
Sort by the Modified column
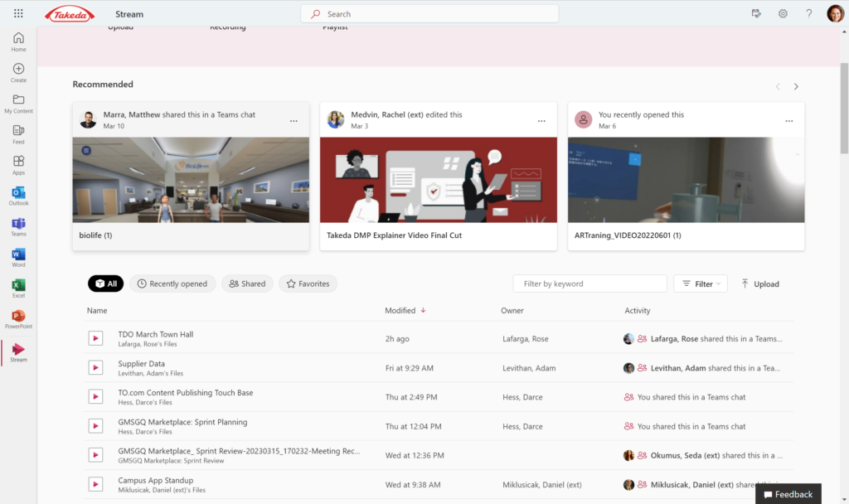(x=405, y=310)
